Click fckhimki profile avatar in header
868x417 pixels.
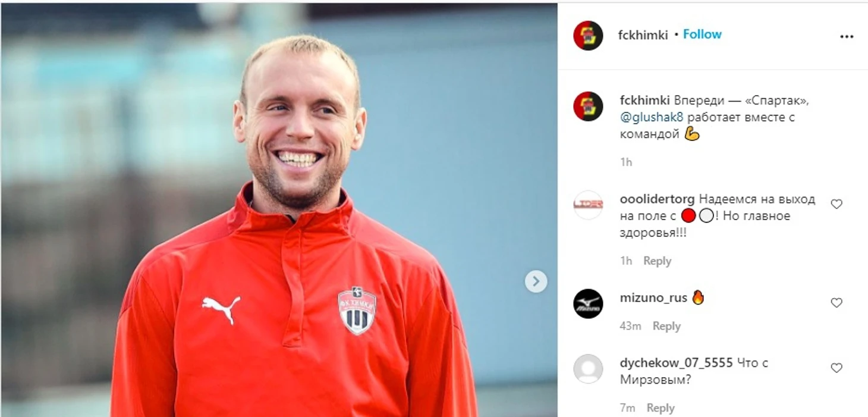588,35
